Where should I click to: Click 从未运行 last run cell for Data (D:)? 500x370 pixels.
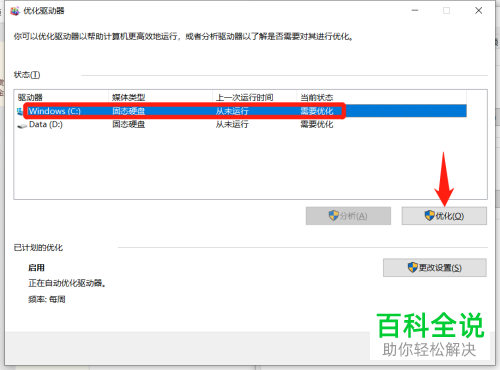coord(232,124)
